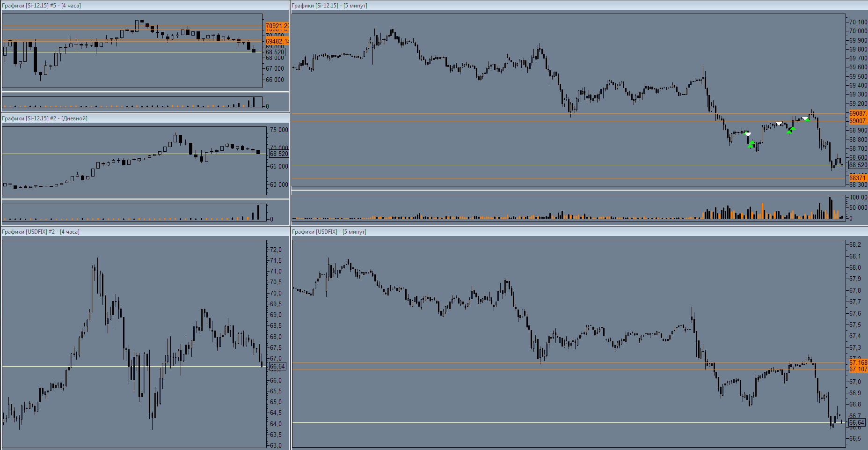The image size is (868, 450).
Task: Activate the Si-12.15 #2 Дневной chart title
Action: click(45, 118)
